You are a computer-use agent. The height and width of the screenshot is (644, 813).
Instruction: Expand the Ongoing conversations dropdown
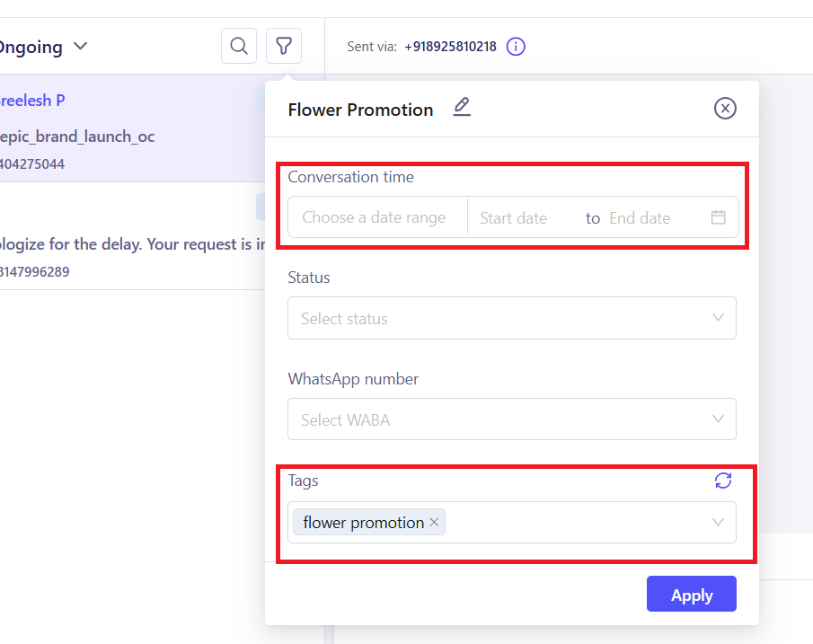[x=80, y=46]
